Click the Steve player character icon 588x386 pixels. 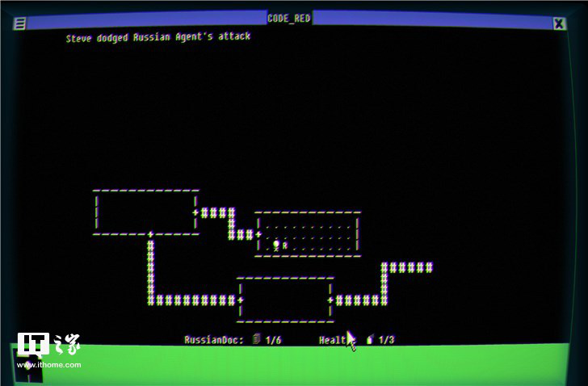pos(276,245)
